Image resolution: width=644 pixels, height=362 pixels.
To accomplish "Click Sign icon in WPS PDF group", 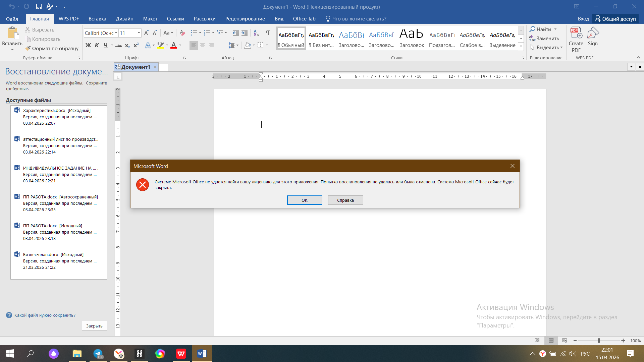I will pos(593,37).
